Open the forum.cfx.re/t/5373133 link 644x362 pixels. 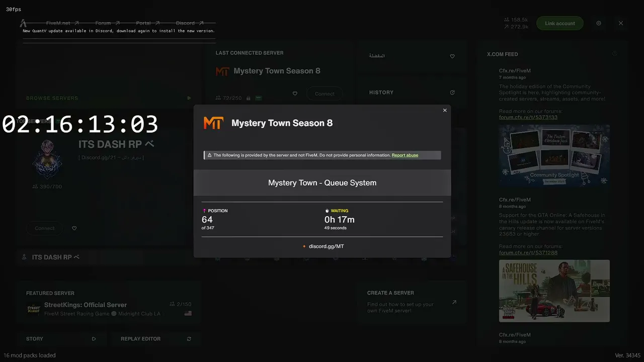[x=528, y=117]
